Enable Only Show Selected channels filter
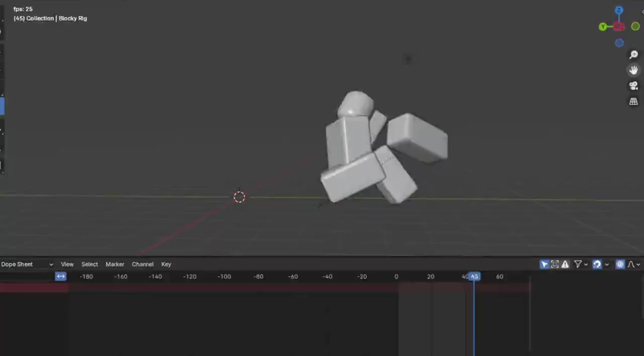Viewport: 644px width, 356px height. click(x=555, y=264)
